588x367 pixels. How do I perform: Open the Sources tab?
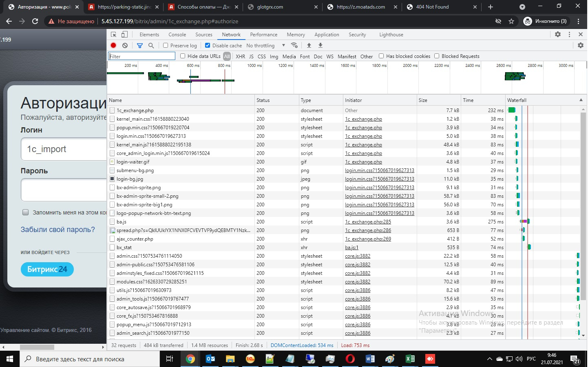[204, 35]
